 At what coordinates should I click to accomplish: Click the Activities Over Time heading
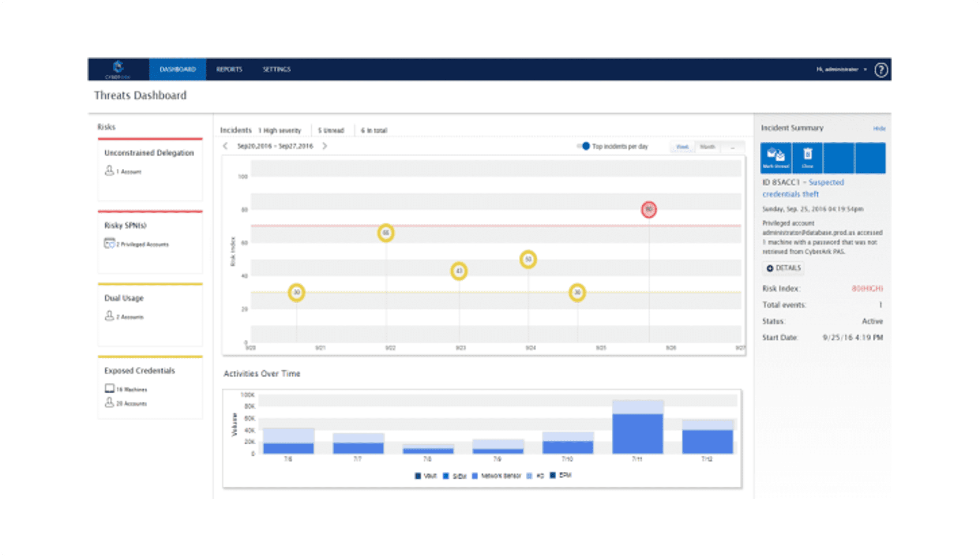[262, 374]
